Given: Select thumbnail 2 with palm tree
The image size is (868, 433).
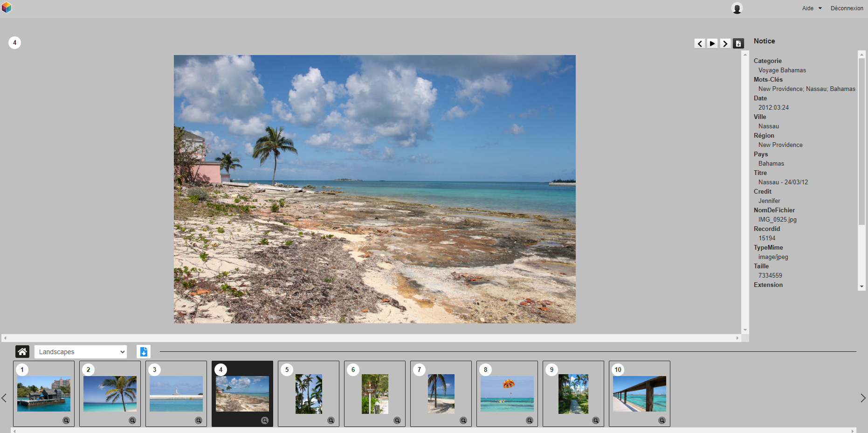Looking at the screenshot, I should tap(110, 393).
